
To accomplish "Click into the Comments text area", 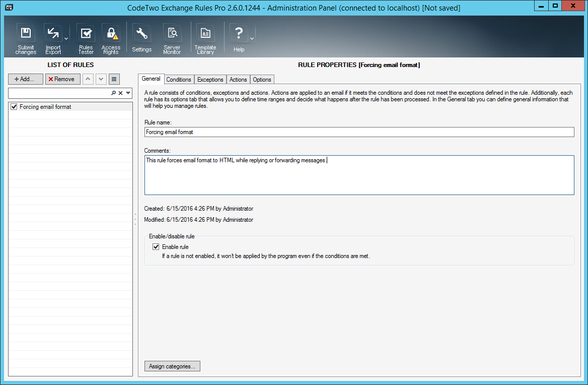I will [x=359, y=175].
